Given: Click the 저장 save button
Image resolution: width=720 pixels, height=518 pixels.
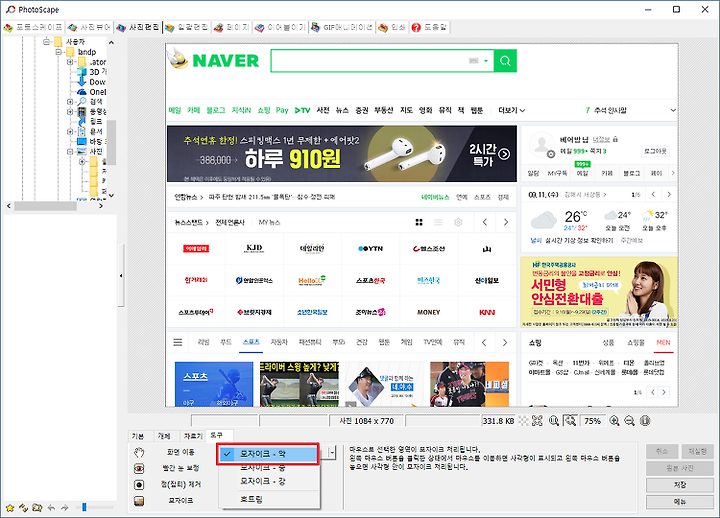Looking at the screenshot, I should 680,485.
